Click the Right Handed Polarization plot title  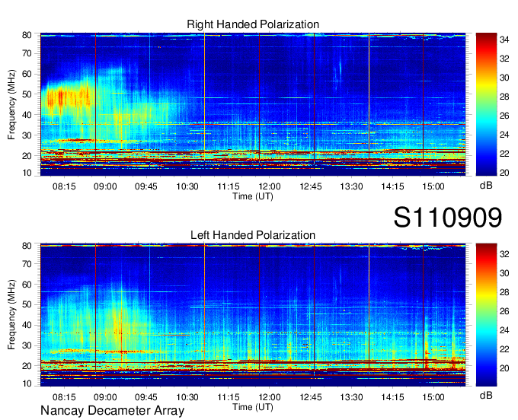coord(253,24)
